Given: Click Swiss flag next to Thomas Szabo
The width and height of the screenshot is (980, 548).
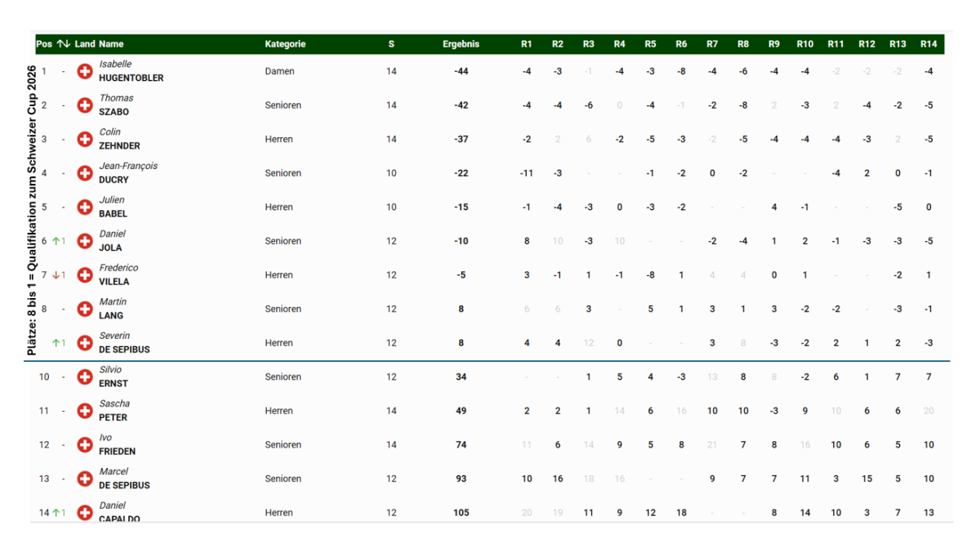Looking at the screenshot, I should pos(84,105).
